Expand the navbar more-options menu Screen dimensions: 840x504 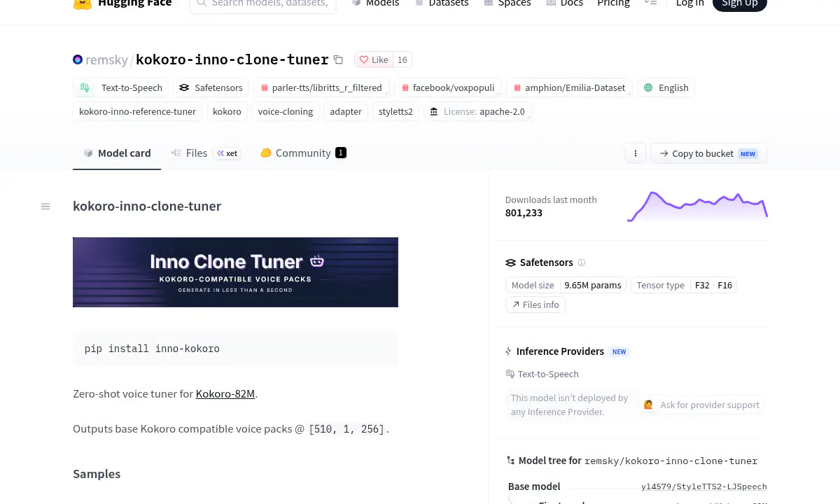tap(650, 3)
